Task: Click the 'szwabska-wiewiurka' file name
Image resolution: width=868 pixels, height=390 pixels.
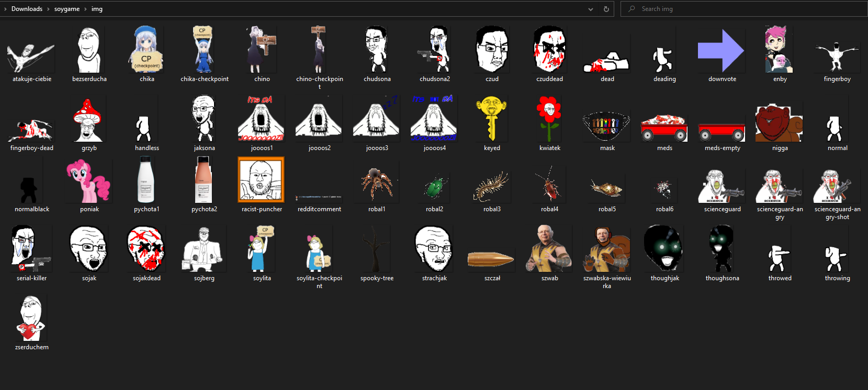Action: point(607,282)
